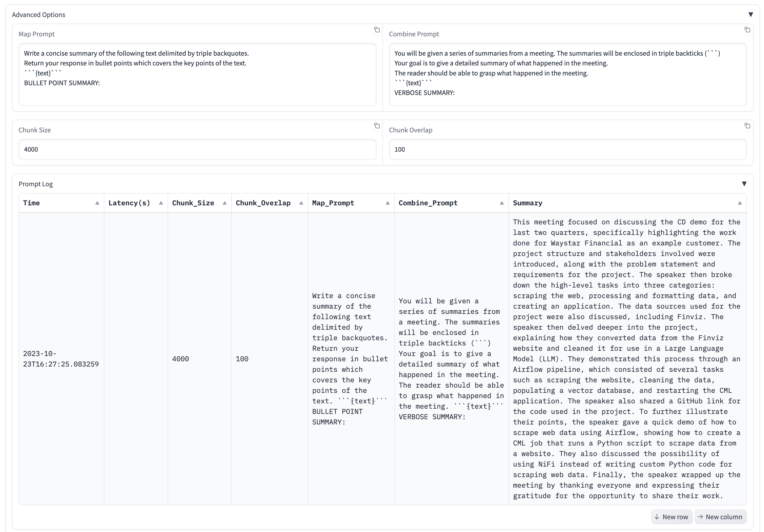Copy the Chunk Overlap value with the copy icon
This screenshot has height=532, width=764.
(x=747, y=126)
